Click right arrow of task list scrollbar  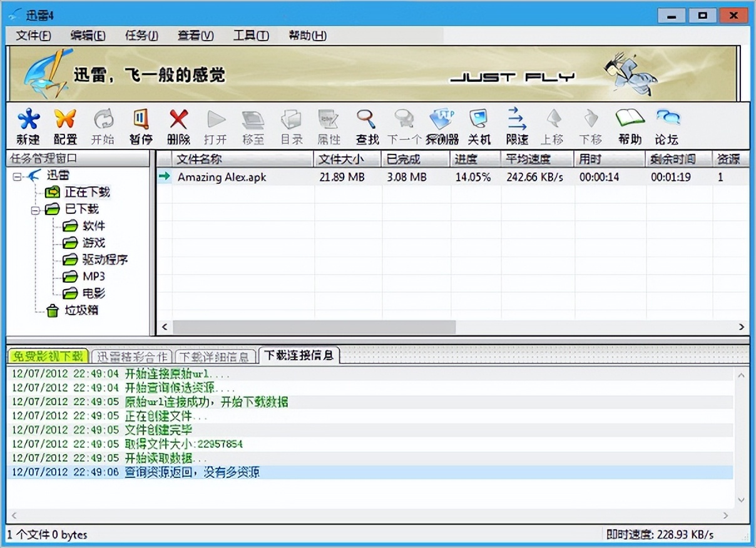tap(742, 327)
